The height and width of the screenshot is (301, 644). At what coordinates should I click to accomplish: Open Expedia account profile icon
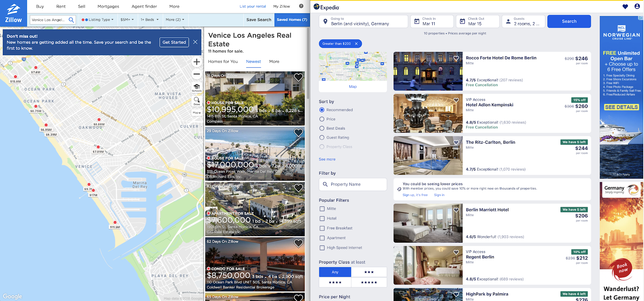click(637, 6)
